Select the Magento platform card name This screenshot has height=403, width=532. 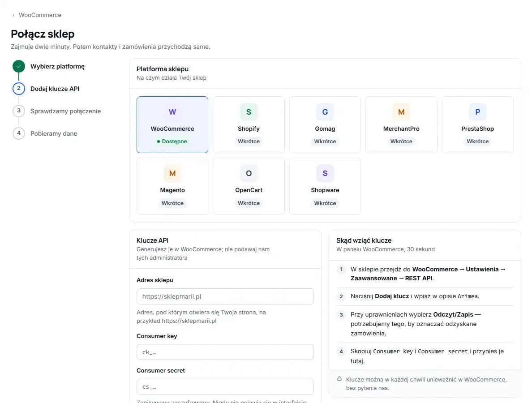coord(172,190)
